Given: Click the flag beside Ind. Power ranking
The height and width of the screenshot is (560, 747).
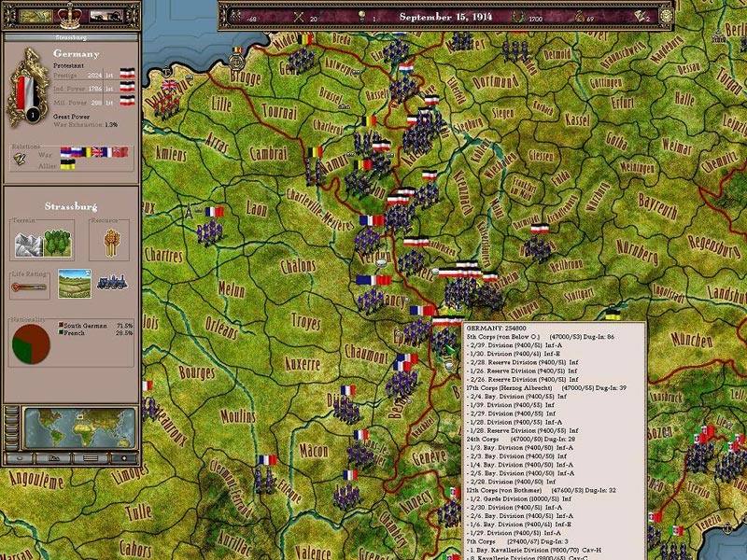Looking at the screenshot, I should [x=127, y=87].
